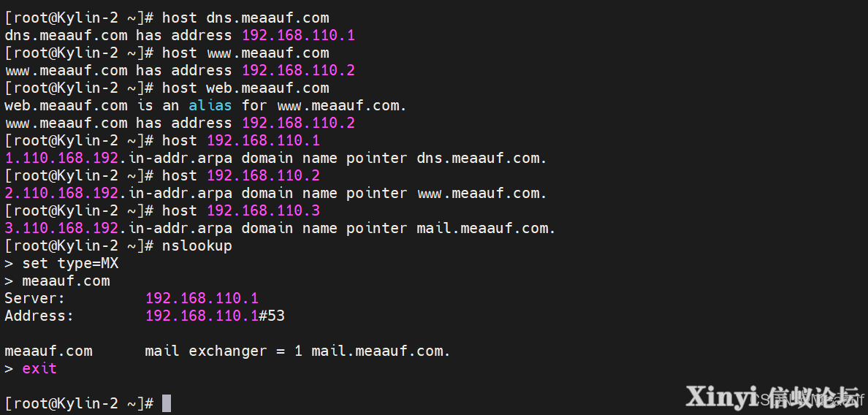868x415 pixels.
Task: Click 'mail.meaauf.com.' pointer result
Action: [486, 228]
